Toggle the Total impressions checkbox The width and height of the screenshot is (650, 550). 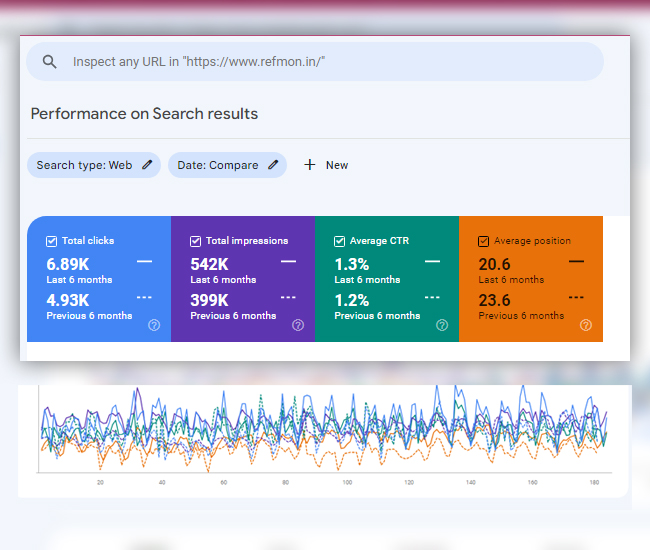click(x=196, y=241)
